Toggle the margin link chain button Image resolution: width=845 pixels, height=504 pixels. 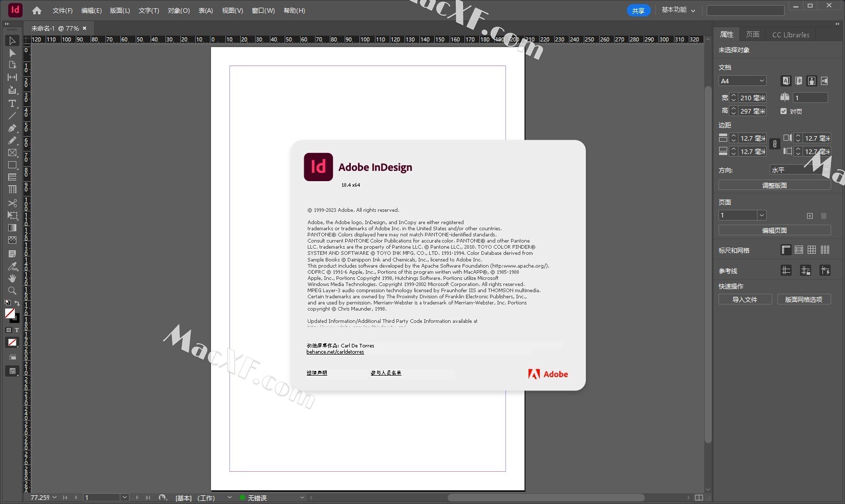[x=775, y=144]
